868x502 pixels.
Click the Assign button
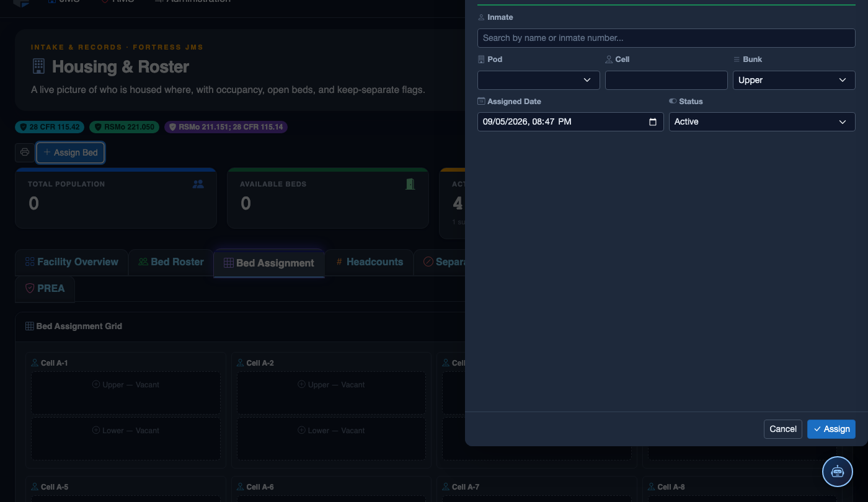(x=831, y=429)
